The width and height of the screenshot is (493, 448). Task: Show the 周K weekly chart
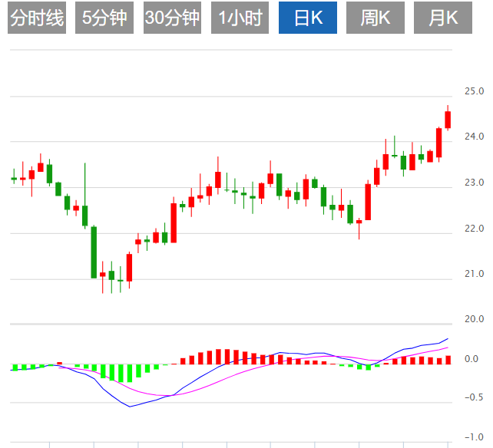375,18
